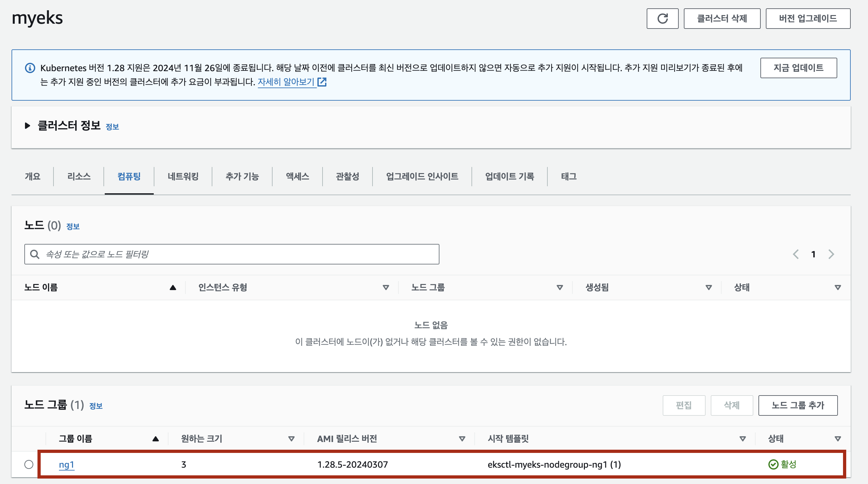The height and width of the screenshot is (484, 868).
Task: Click the info circle icon in the banner
Action: pos(30,68)
